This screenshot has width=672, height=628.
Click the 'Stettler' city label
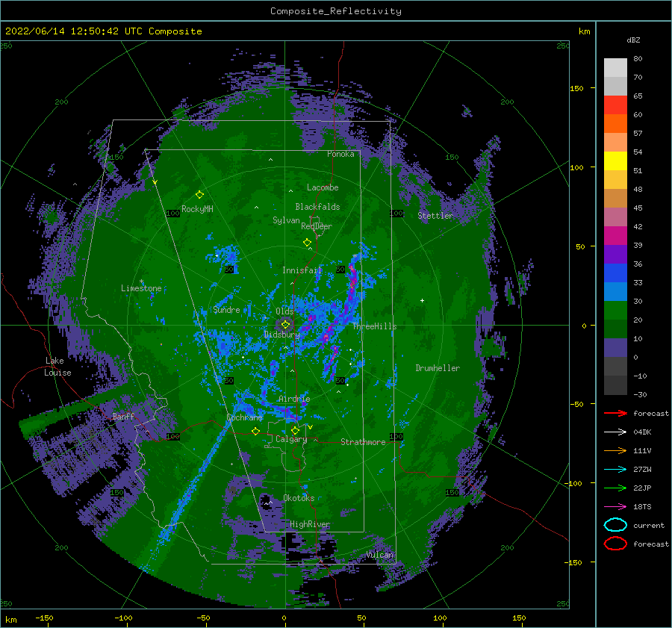click(435, 216)
